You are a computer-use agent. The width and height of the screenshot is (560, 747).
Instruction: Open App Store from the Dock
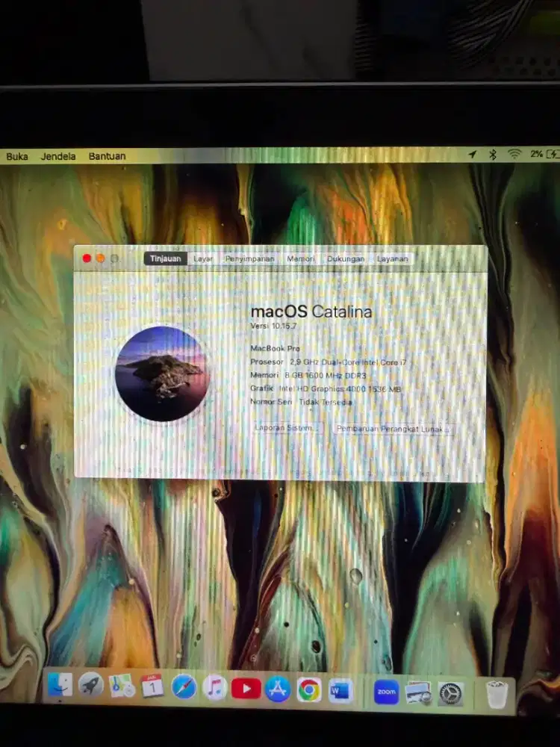[x=278, y=689]
